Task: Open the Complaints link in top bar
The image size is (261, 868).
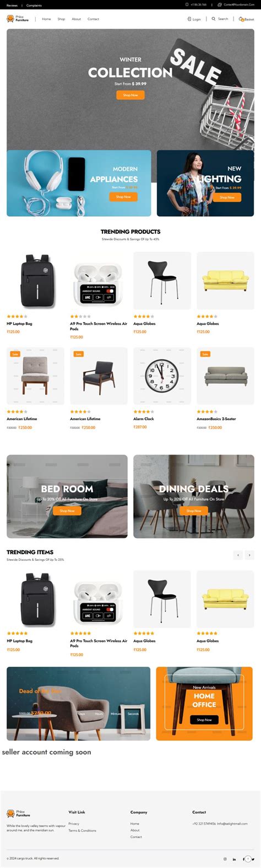Action: (34, 5)
